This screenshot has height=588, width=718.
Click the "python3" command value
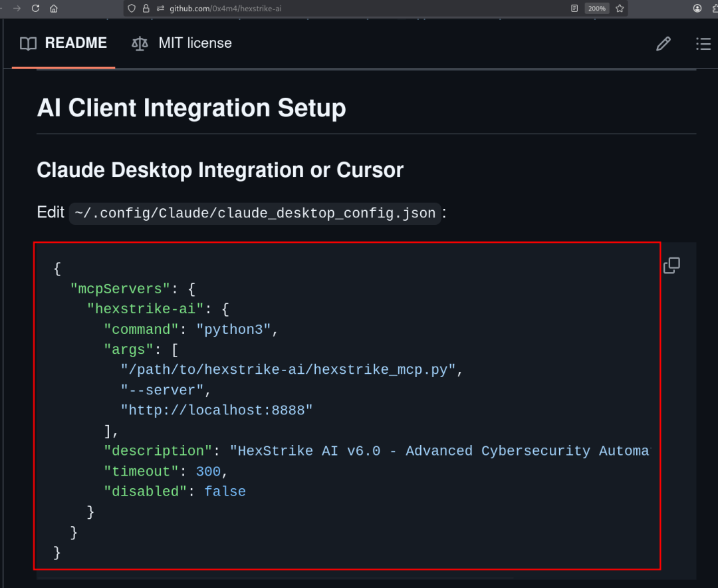pos(233,329)
